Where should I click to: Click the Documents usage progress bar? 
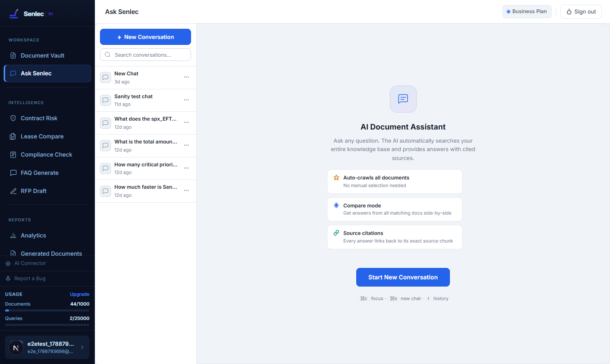tap(47, 310)
